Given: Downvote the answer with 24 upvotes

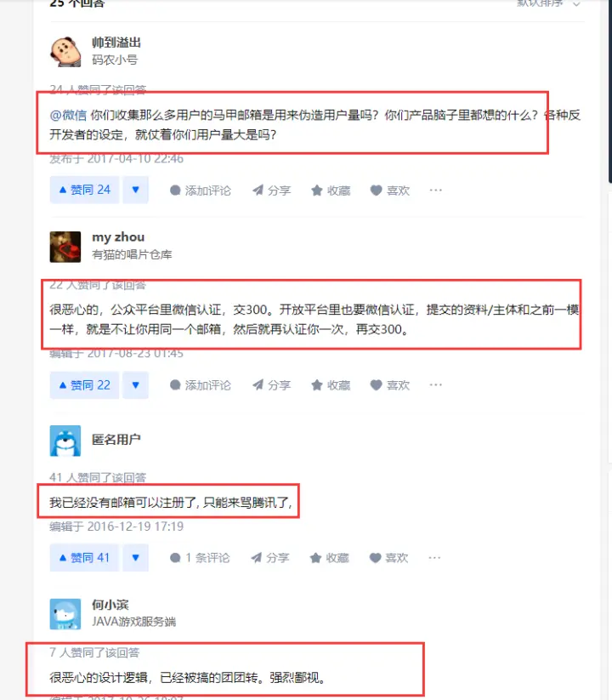Looking at the screenshot, I should pyautogui.click(x=136, y=191).
